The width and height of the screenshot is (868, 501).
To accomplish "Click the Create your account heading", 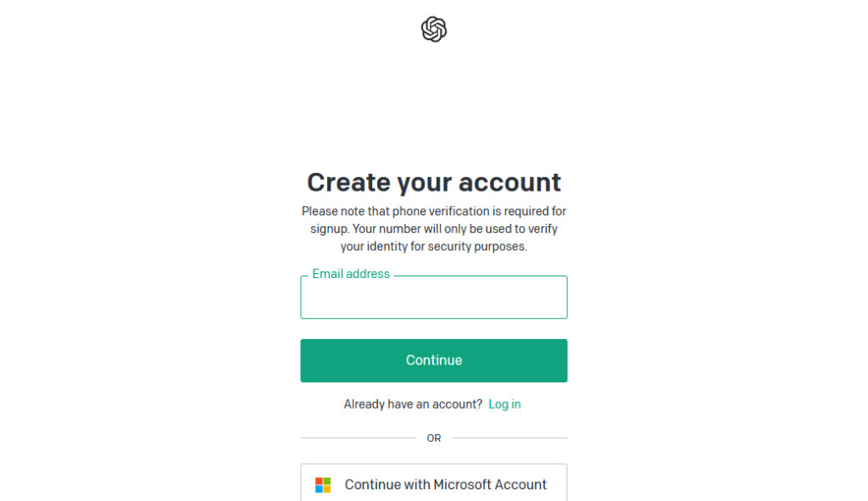I will pos(433,182).
